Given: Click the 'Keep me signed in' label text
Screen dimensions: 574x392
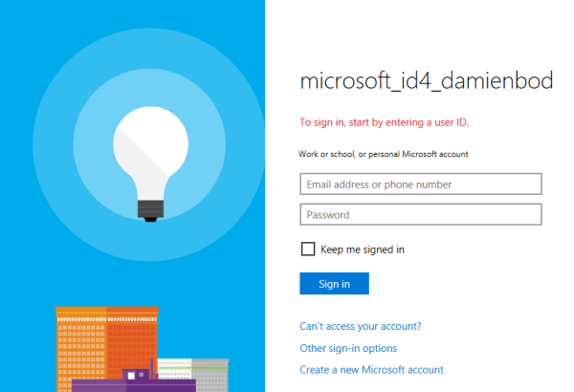Looking at the screenshot, I should pyautogui.click(x=363, y=250).
